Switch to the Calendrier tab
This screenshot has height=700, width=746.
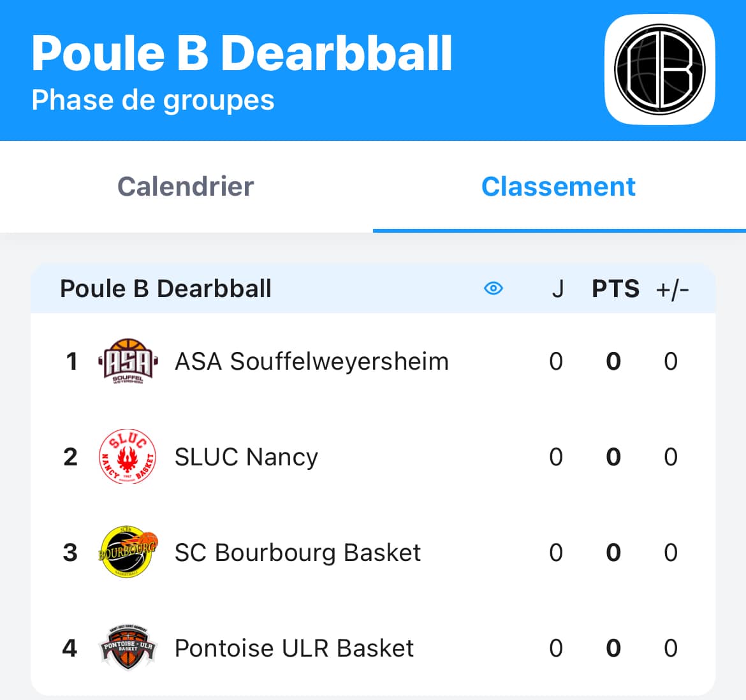tap(186, 187)
